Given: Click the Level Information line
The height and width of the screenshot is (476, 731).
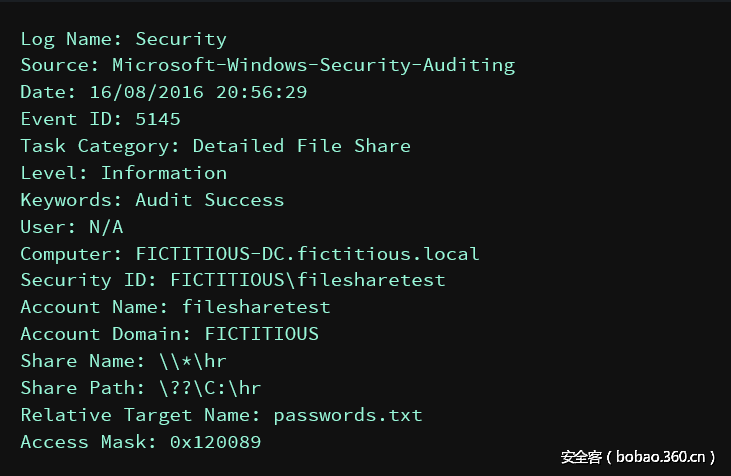Looking at the screenshot, I should (123, 173).
